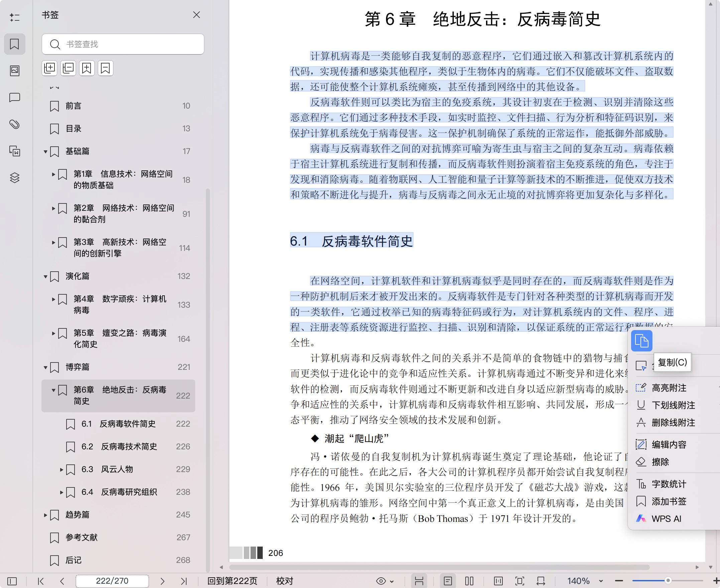The image size is (720, 588).
Task: Click the collapse all bookmarks icon
Action: (x=68, y=68)
